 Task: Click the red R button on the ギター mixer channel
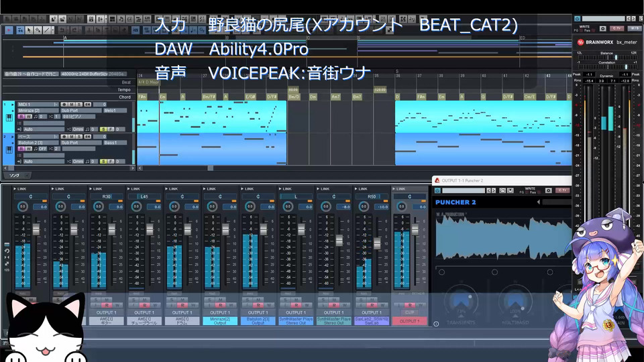tap(107, 306)
